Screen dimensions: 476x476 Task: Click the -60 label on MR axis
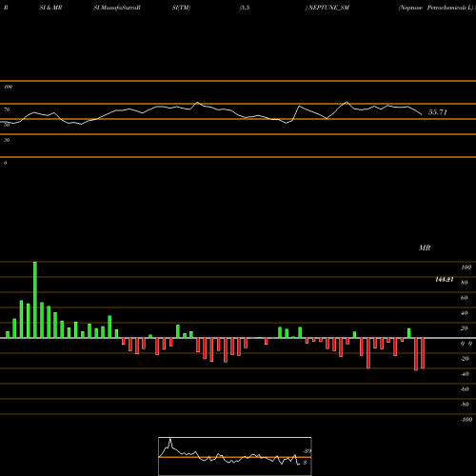click(x=465, y=389)
